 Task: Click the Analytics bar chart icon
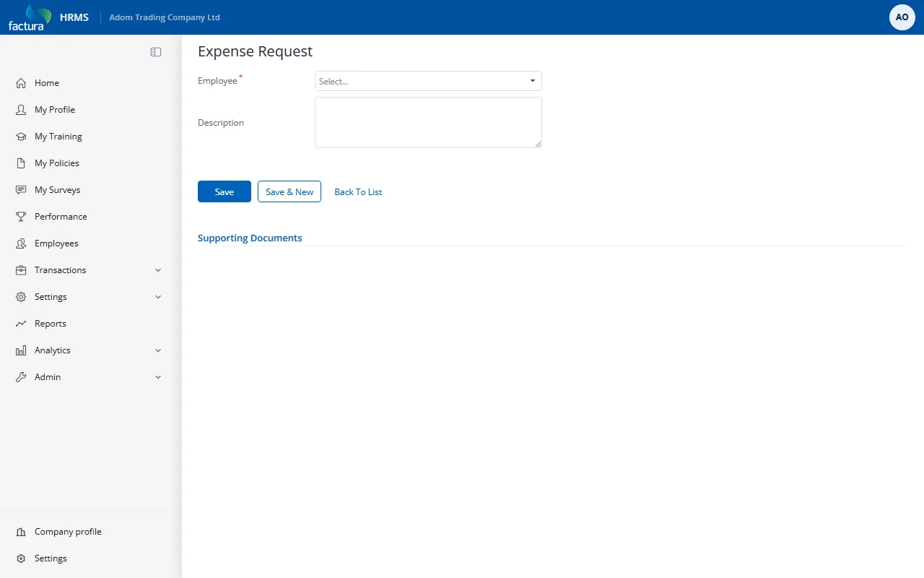coord(21,350)
